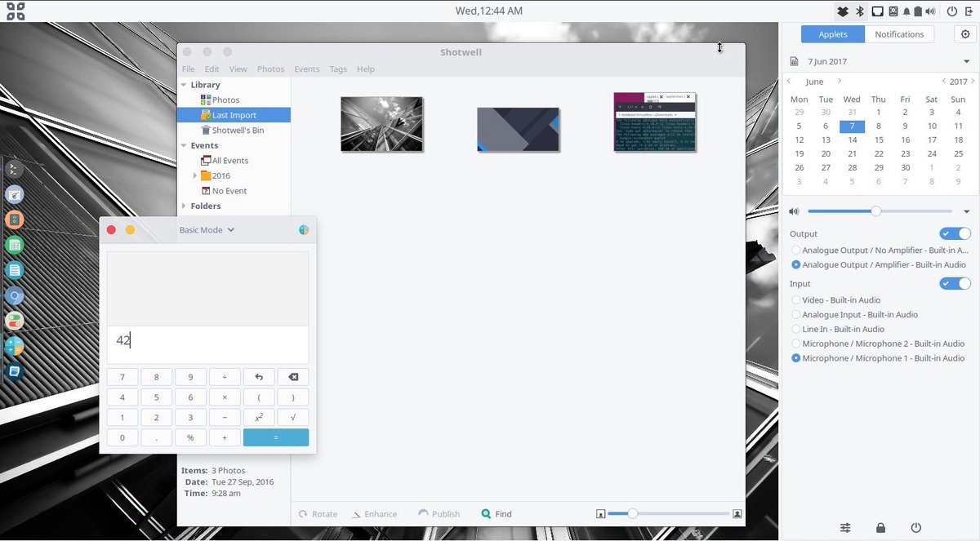Launch the terminal from the dock
Image resolution: width=980 pixels, height=541 pixels.
click(14, 170)
